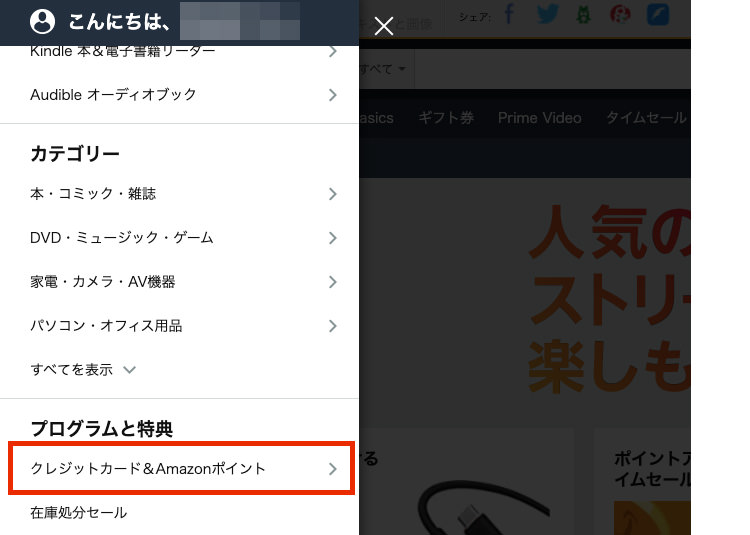Screen dimensions: 750x535
Task: Click the green share icon after Twitter
Action: pos(583,14)
